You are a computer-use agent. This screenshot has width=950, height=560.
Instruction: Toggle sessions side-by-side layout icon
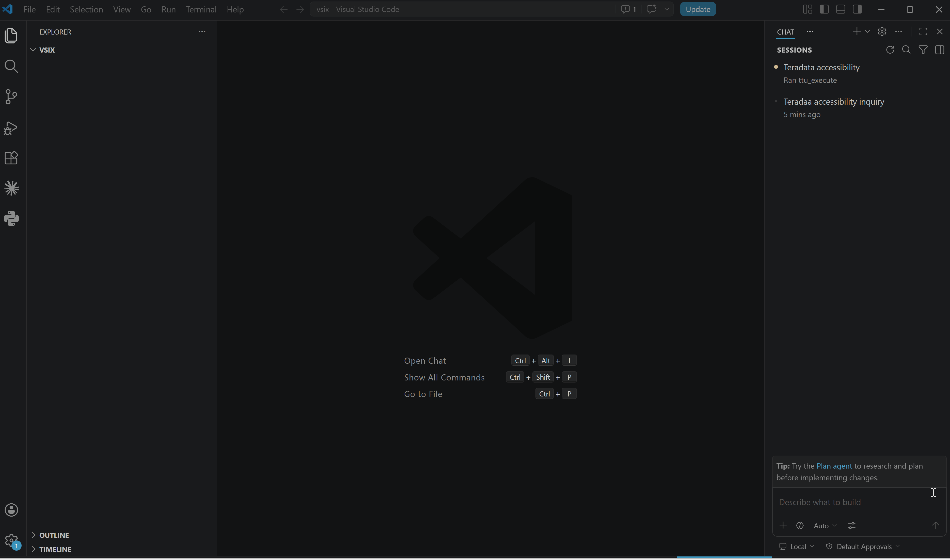tap(939, 50)
